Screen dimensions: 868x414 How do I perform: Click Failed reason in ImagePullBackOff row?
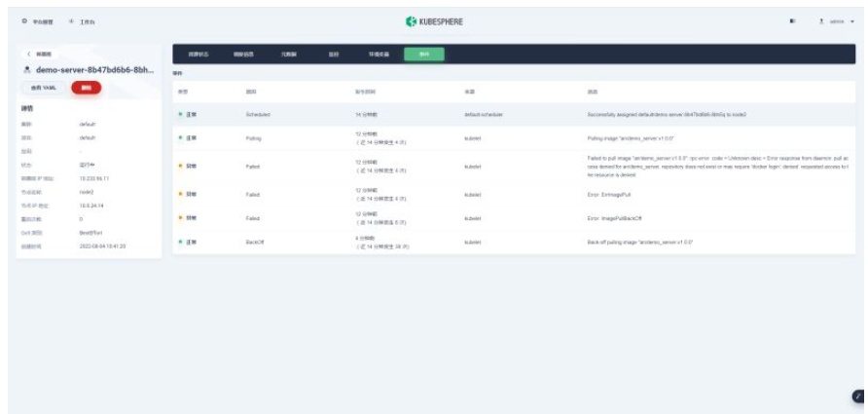tap(252, 218)
